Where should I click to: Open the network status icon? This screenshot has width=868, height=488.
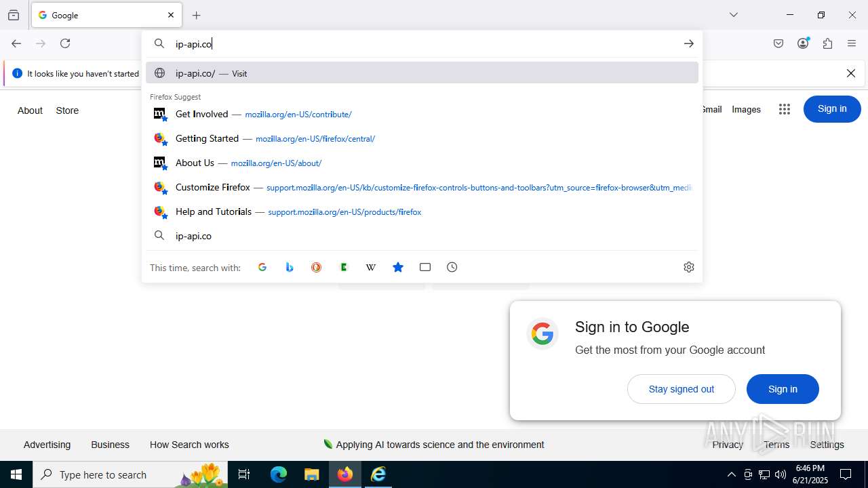pyautogui.click(x=764, y=474)
